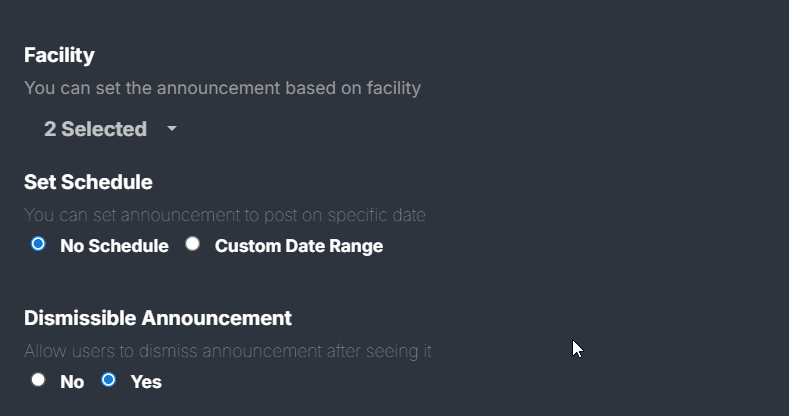789x416 pixels.
Task: Make the announcement non-dismissible
Action: point(38,380)
